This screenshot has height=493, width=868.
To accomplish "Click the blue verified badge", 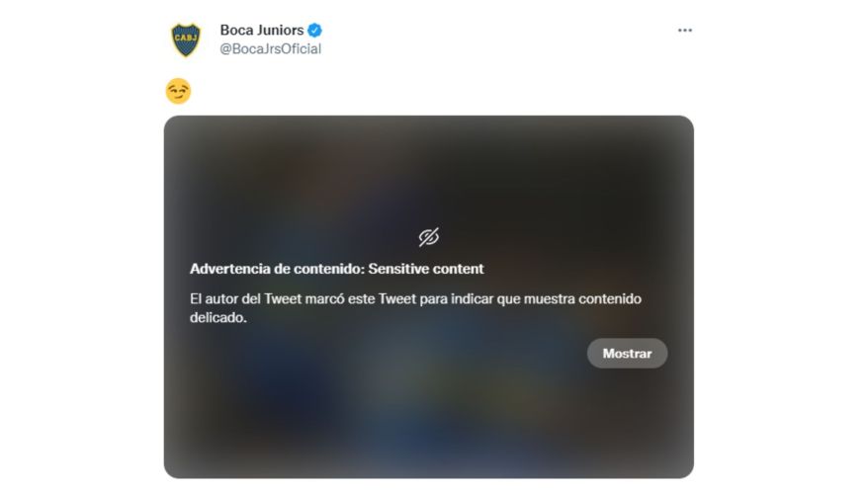I will [x=315, y=30].
